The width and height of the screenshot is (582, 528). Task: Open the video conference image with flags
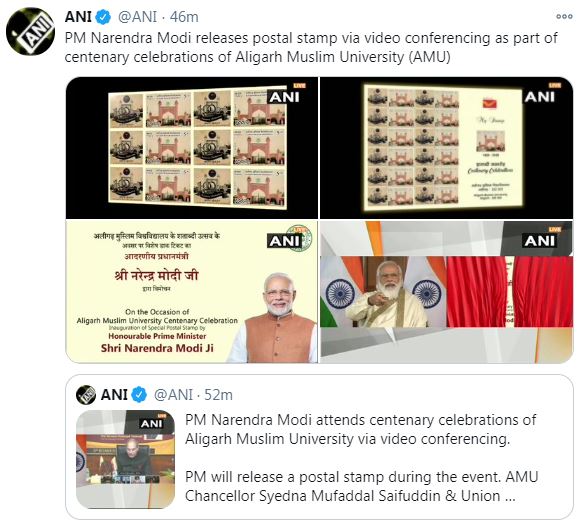[x=447, y=292]
